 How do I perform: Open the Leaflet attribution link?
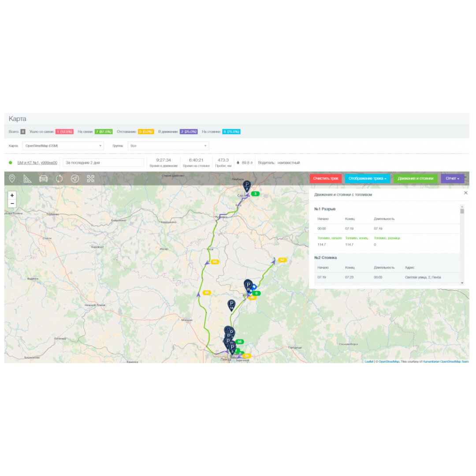pyautogui.click(x=369, y=361)
